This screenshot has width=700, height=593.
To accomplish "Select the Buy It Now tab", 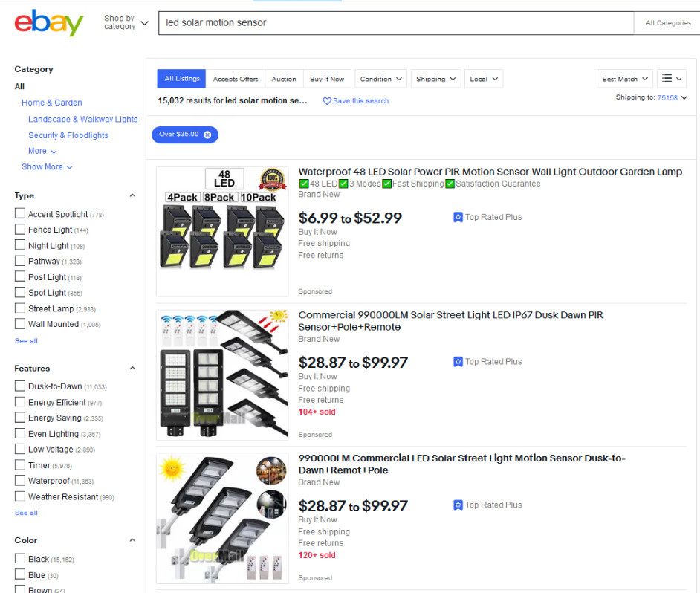I will pos(327,79).
